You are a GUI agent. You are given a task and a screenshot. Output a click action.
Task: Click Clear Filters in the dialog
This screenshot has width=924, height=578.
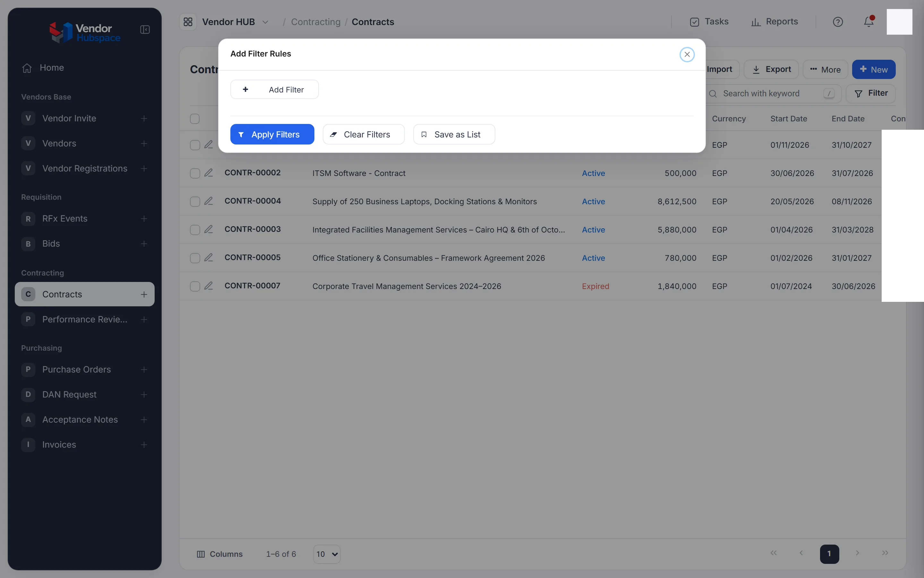(364, 134)
